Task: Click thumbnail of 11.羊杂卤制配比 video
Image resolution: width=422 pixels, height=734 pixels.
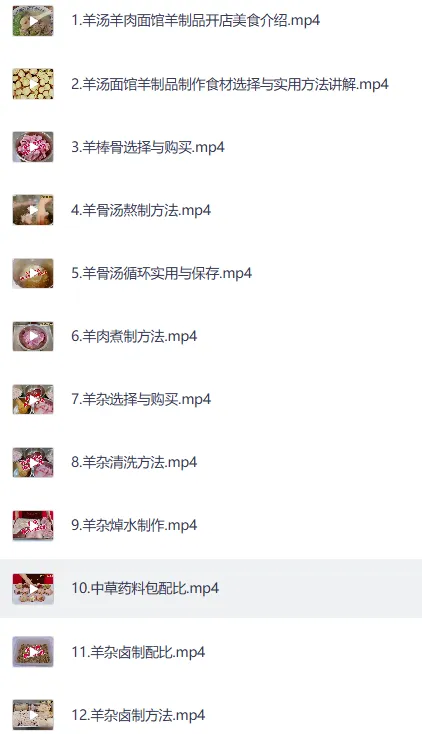Action: click(33, 652)
